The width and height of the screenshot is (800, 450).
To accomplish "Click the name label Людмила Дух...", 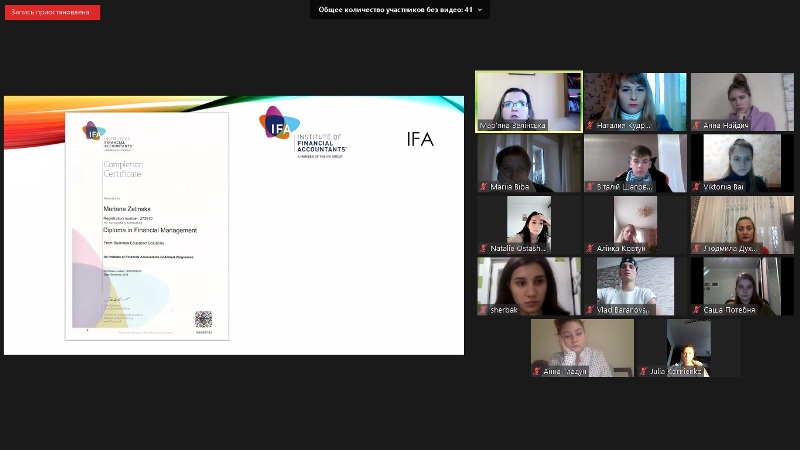I will (x=732, y=248).
